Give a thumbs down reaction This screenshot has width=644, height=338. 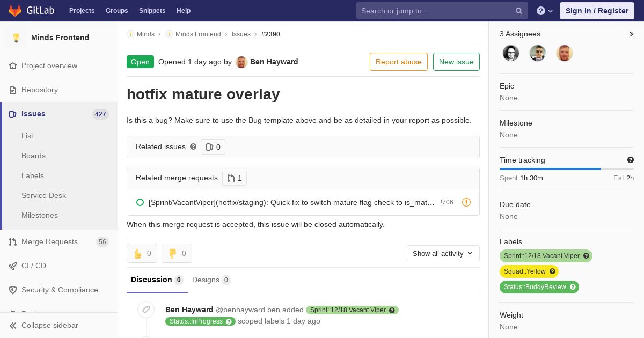click(177, 253)
